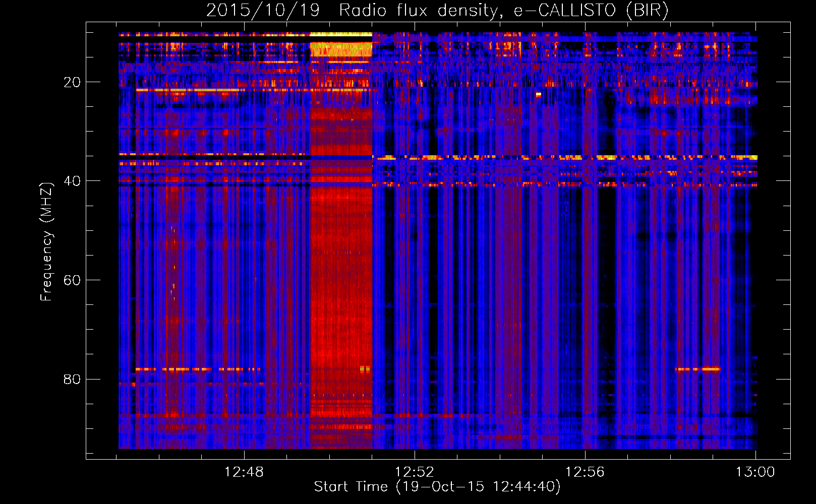The image size is (816, 504).
Task: Click the 12:52 time tick label
Action: coord(415,472)
